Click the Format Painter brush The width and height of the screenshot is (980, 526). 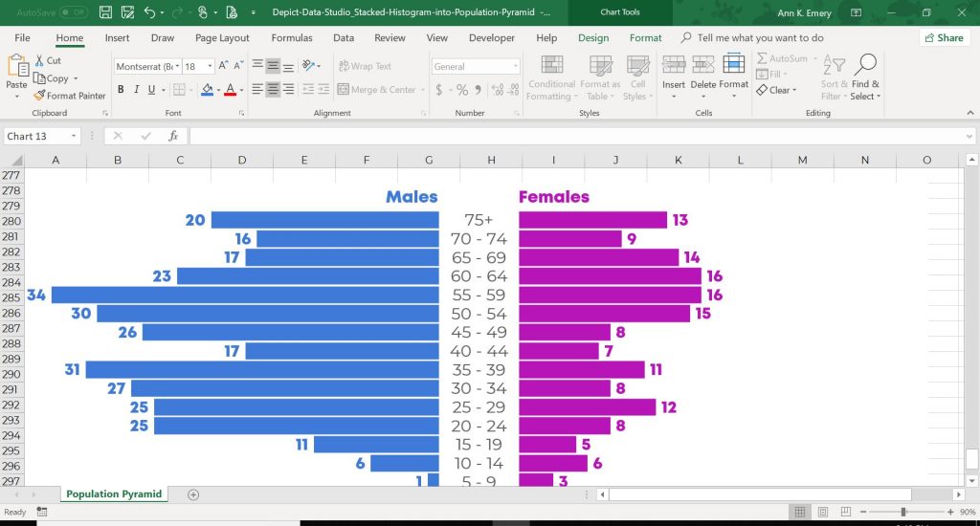click(69, 96)
